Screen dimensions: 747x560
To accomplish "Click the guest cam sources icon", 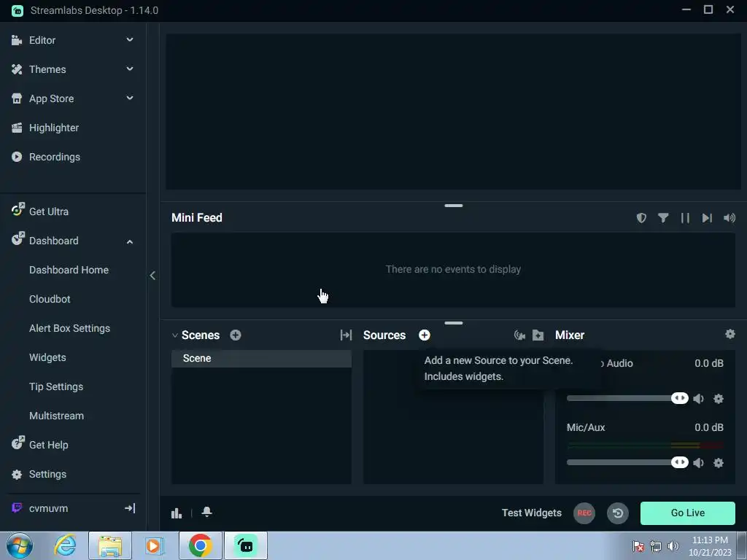I will pyautogui.click(x=519, y=335).
